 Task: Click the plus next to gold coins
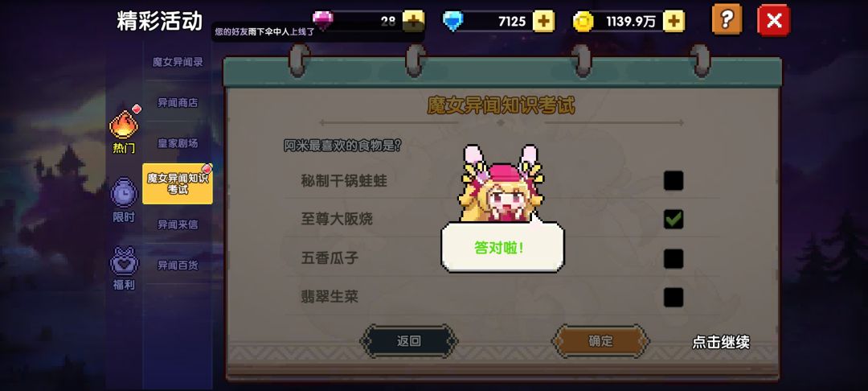674,21
